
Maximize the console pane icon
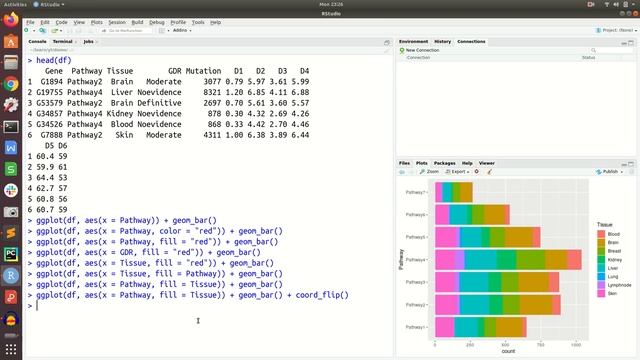click(387, 42)
